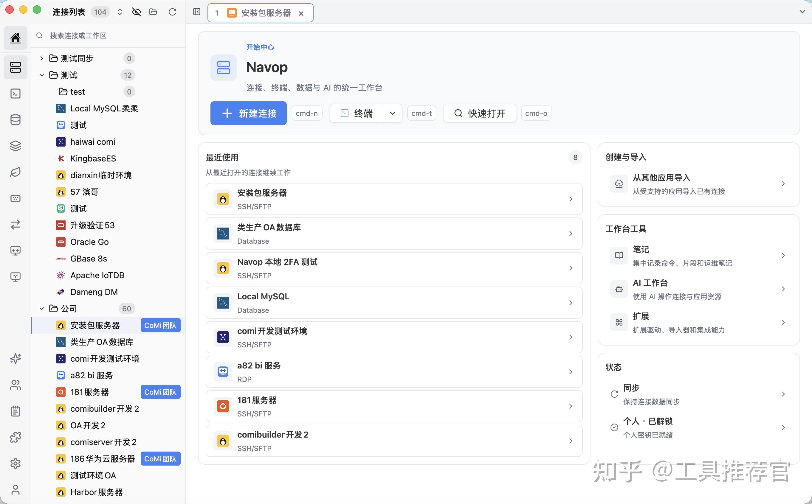Select Apache IoTDB connection
812x504 pixels.
(x=109, y=275)
